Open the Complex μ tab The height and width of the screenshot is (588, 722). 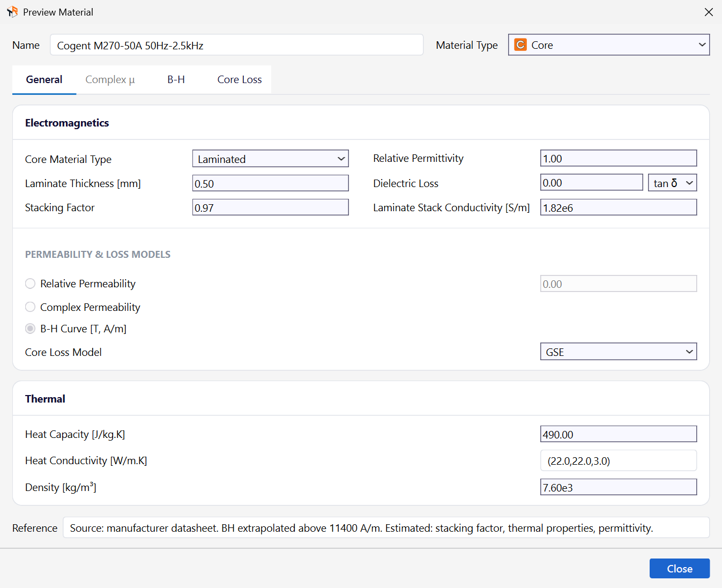pos(110,80)
